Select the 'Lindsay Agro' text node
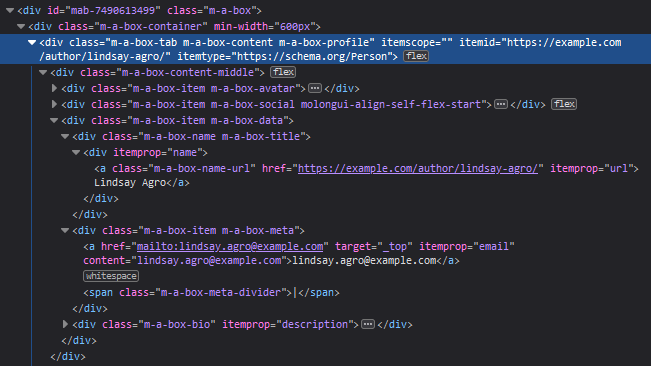 tap(130, 183)
